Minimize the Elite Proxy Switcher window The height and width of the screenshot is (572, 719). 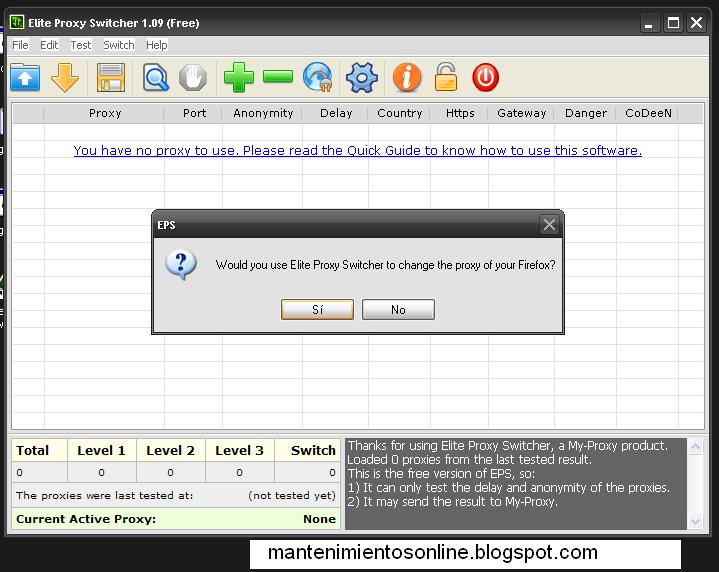click(x=648, y=23)
